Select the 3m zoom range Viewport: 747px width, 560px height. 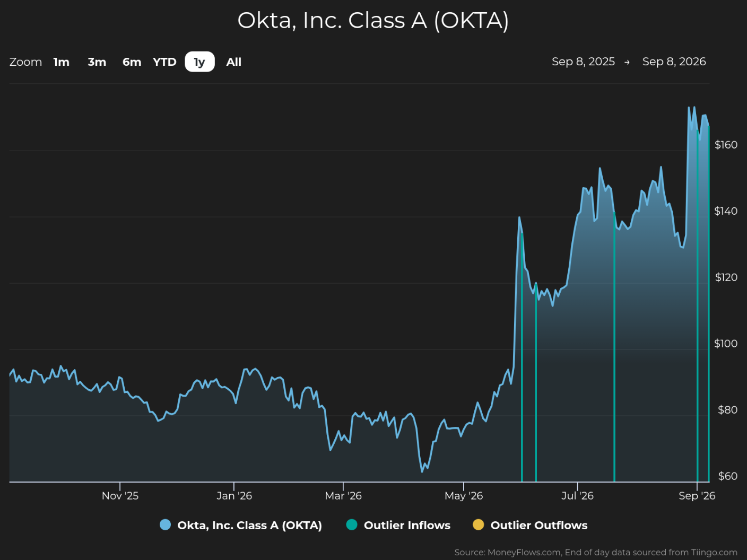coord(97,62)
